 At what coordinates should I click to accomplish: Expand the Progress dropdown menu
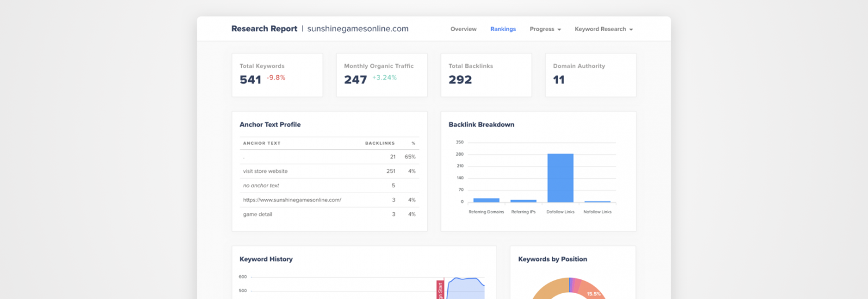coord(545,29)
